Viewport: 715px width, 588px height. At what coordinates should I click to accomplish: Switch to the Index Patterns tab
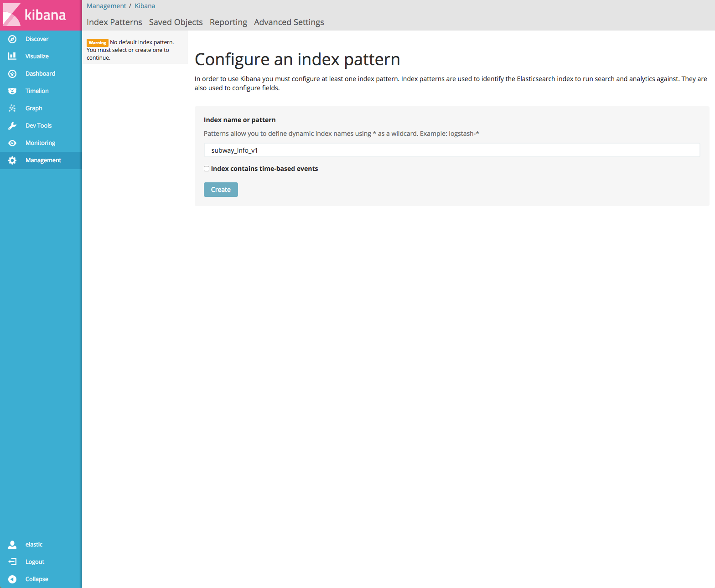pos(114,22)
